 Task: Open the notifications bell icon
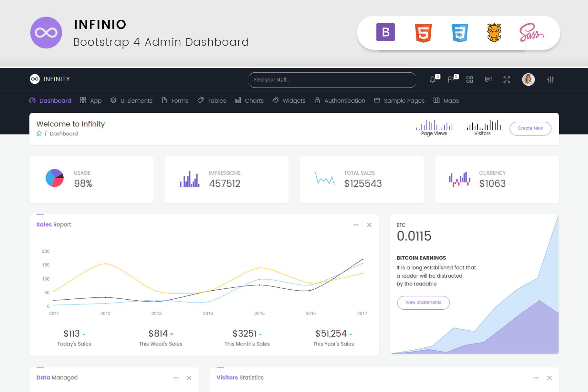433,80
